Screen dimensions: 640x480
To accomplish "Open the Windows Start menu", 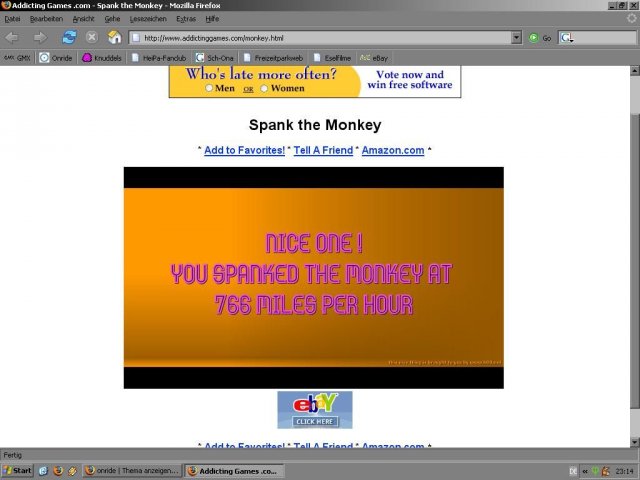I will tap(17, 470).
